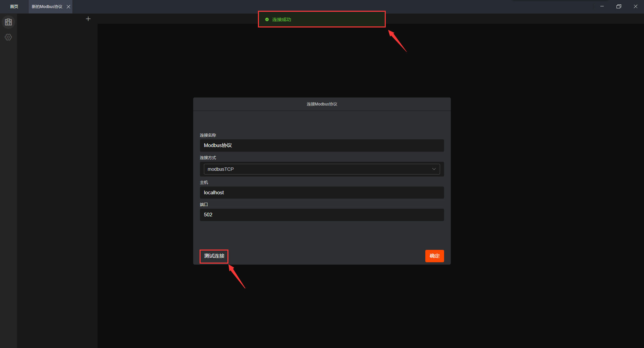This screenshot has width=644, height=348.
Task: Focus the 主机 localhost field
Action: pos(322,193)
